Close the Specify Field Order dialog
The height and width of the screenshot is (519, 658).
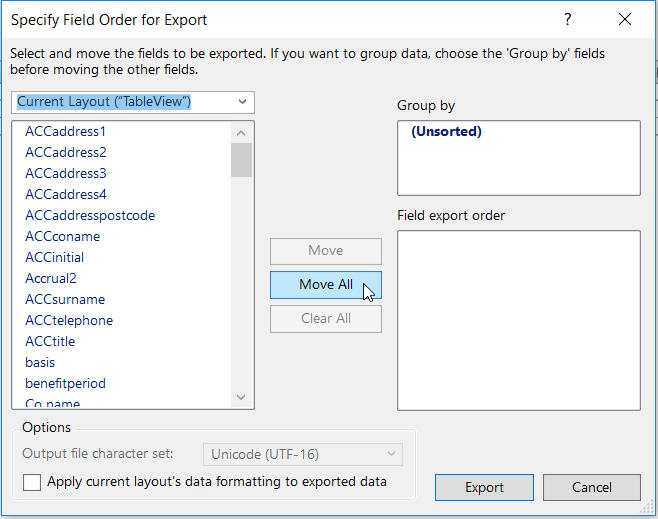click(625, 19)
